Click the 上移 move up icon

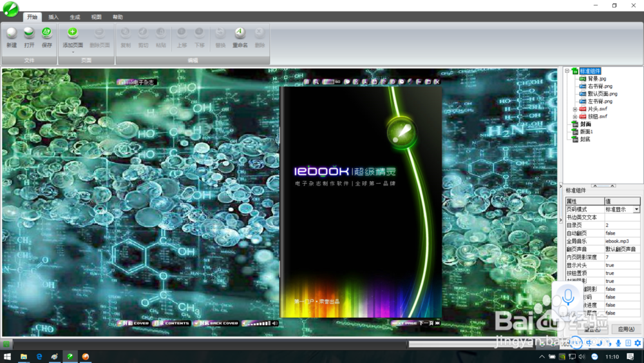pos(182,32)
